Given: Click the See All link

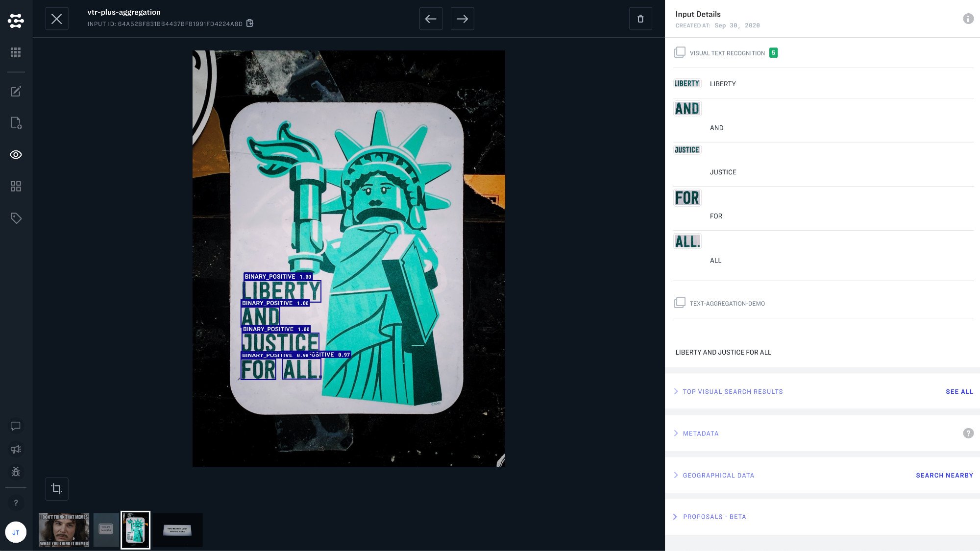Looking at the screenshot, I should pos(959,392).
